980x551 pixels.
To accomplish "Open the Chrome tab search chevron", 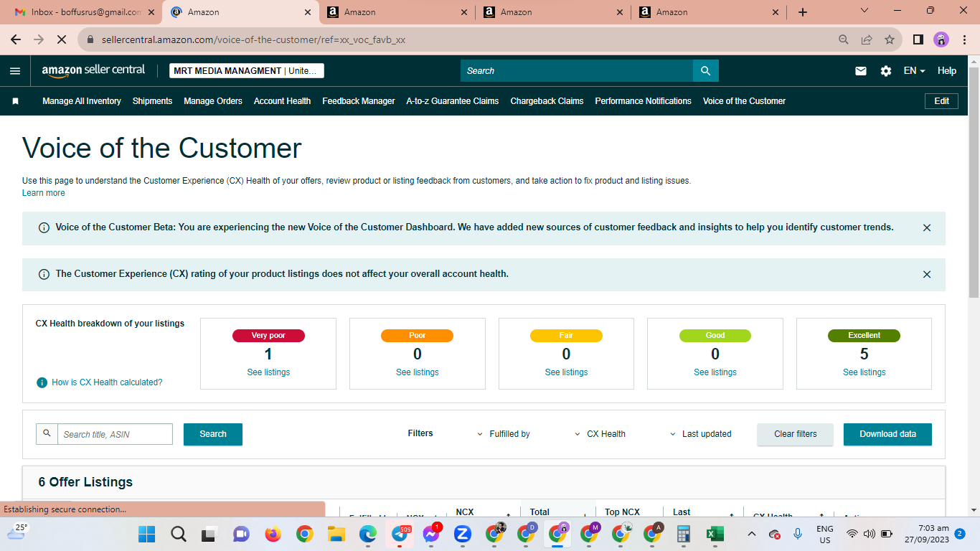I will pos(864,11).
